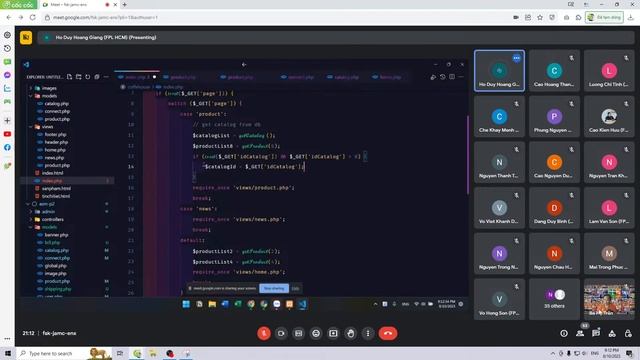Collapse all folders in Explorer
This screenshot has width=640, height=360.
coord(97,77)
